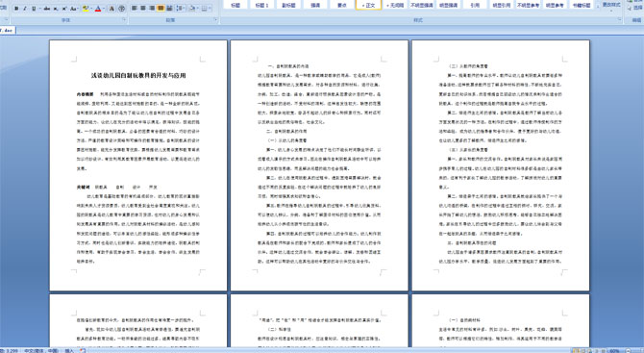
Task: Open the change case Aa dropdown
Action: point(74,9)
